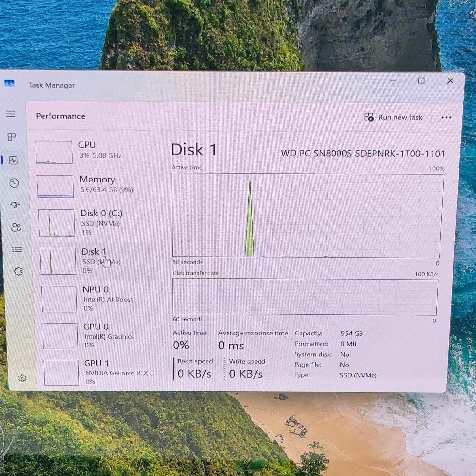Click the 3% 5.08 GHz CPU reading
This screenshot has width=476, height=476.
click(100, 155)
